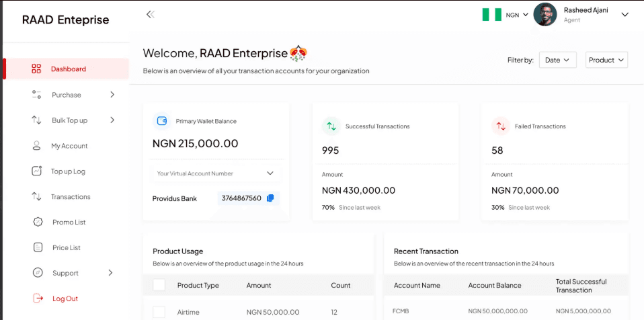
Task: Open Rasheed Ajani's profile picture
Action: click(545, 15)
